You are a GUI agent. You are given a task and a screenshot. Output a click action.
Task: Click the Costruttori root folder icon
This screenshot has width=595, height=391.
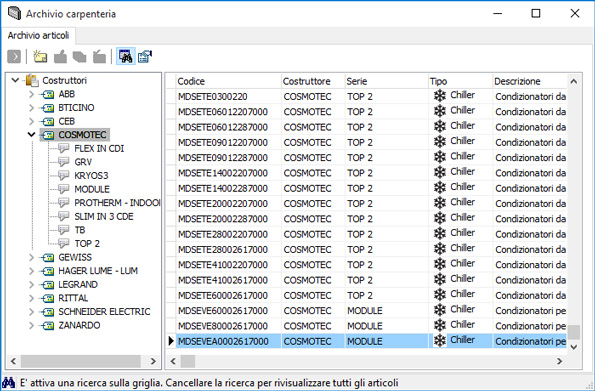(32, 80)
